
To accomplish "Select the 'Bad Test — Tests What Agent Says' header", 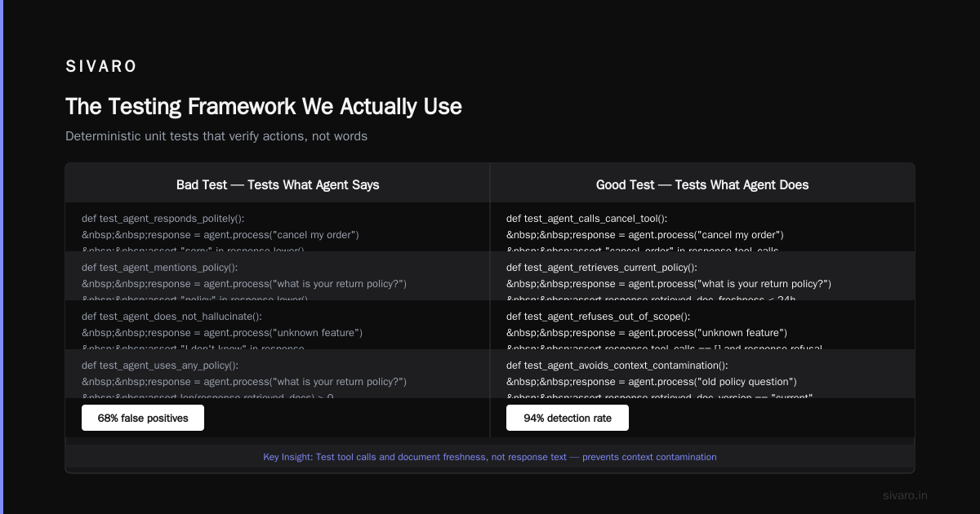I will point(278,185).
